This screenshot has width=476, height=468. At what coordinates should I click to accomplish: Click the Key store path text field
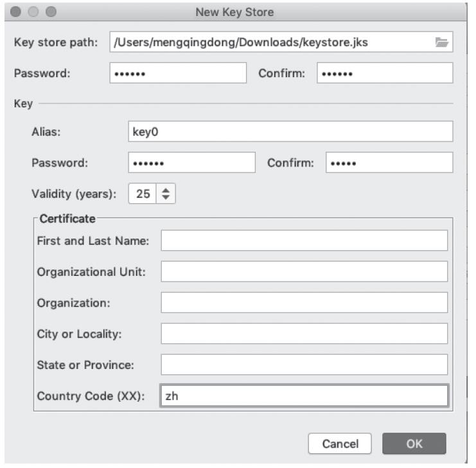click(270, 42)
